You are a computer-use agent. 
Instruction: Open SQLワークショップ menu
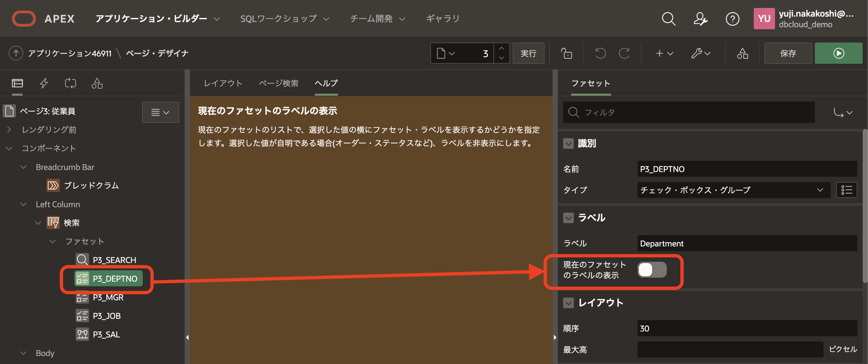[x=284, y=19]
